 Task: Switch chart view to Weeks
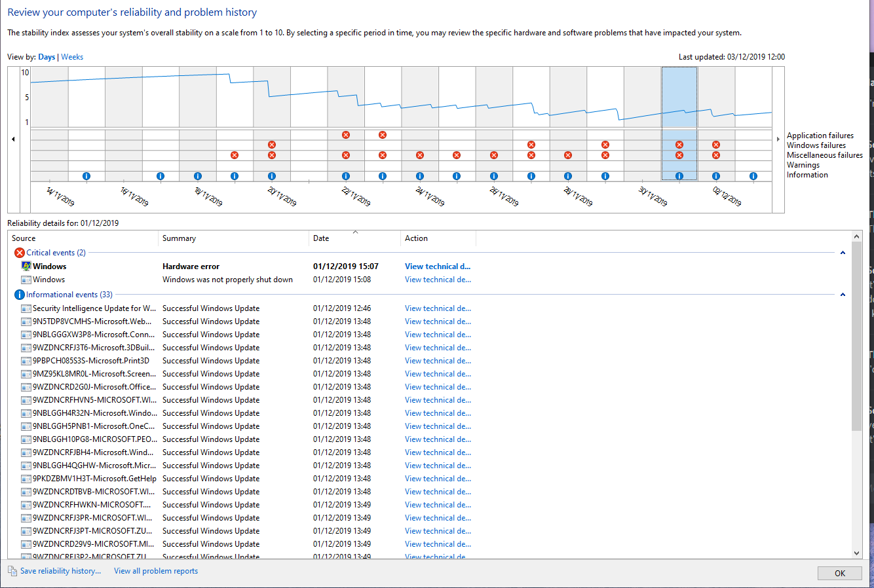pos(72,57)
